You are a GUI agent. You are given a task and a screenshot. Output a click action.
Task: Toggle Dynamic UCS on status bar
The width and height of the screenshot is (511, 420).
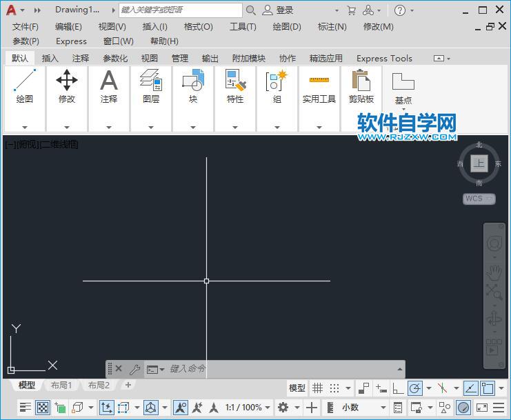pyautogui.click(x=106, y=408)
